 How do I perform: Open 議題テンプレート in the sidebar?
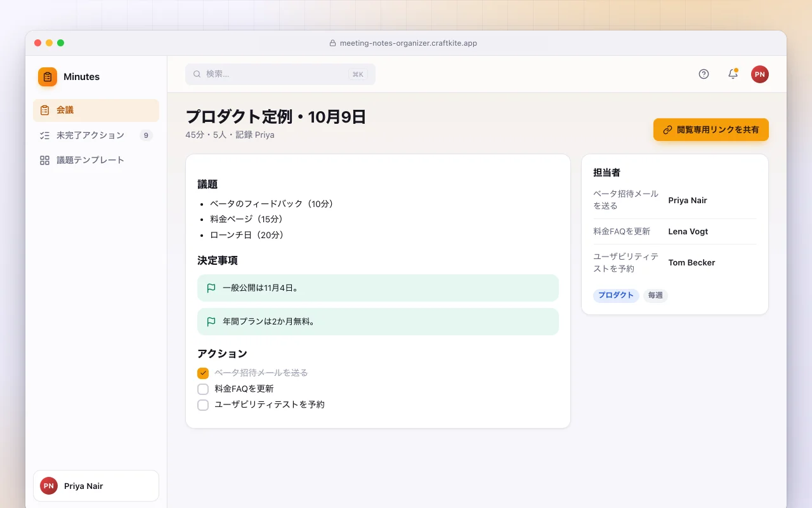96,160
